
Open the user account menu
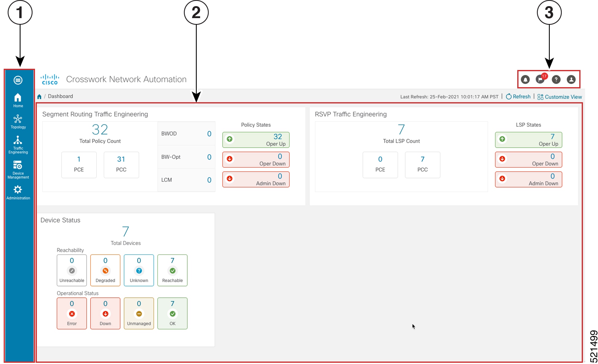571,79
